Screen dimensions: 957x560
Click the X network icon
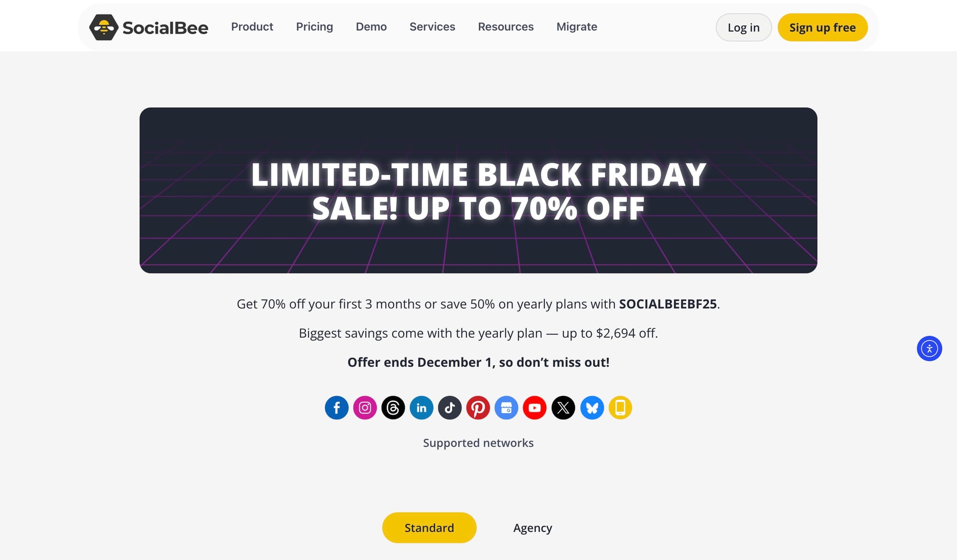(x=563, y=407)
